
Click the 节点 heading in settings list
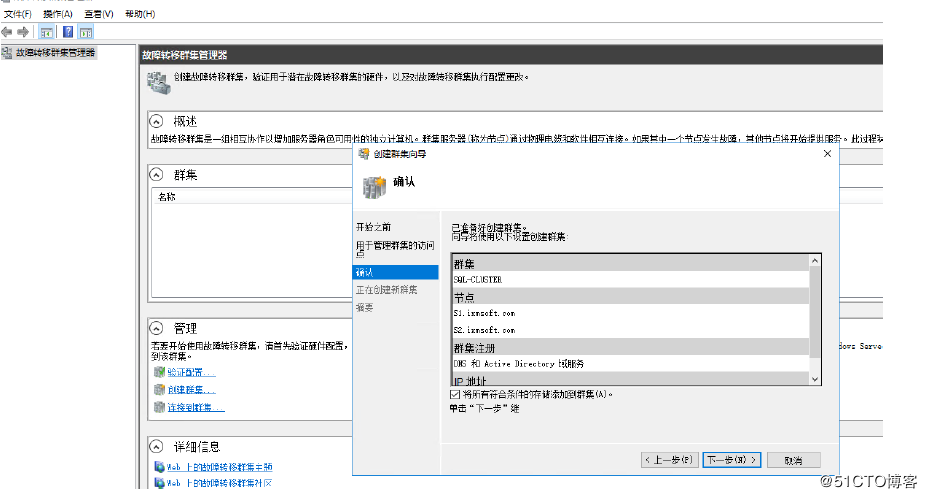click(464, 297)
